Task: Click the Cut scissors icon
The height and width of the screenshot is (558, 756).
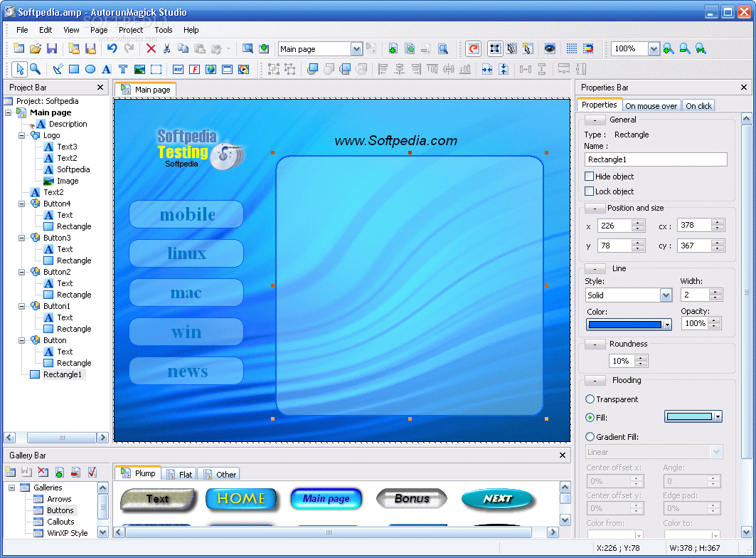Action: (x=167, y=48)
